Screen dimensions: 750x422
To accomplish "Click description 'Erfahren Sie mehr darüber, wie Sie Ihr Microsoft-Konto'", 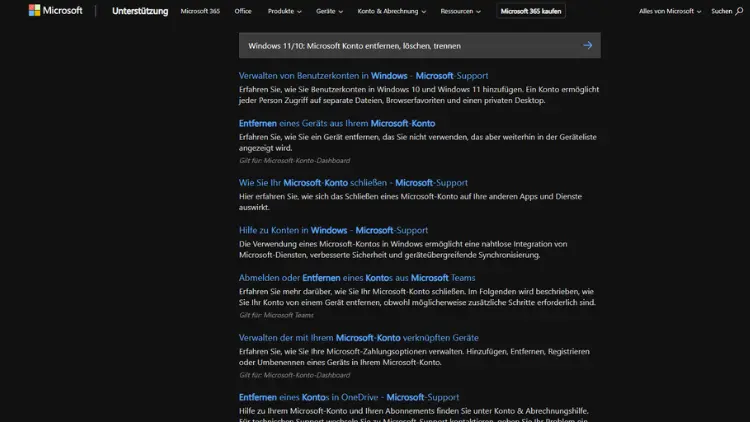I will [417, 297].
